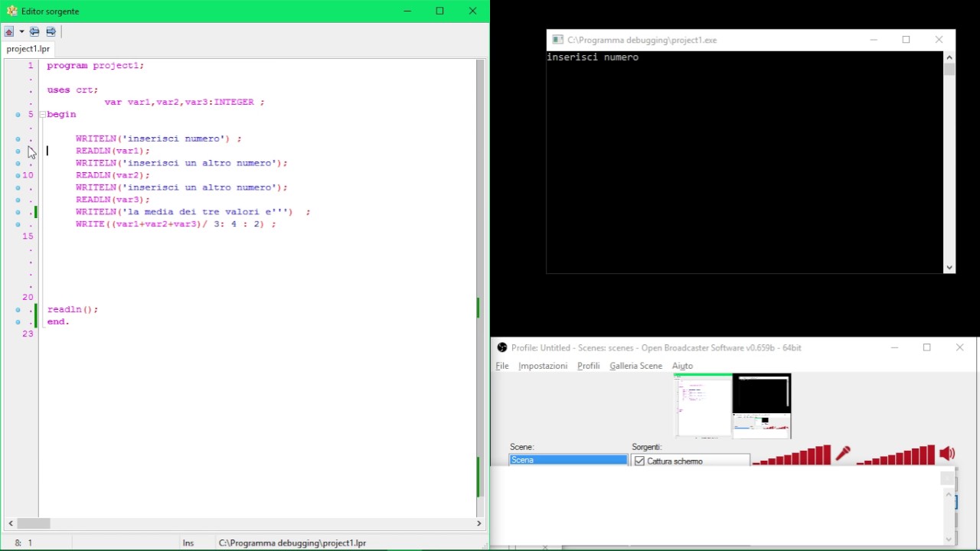Click the line 'program project1;' in editor
Viewport: 980px width, 551px height.
pos(95,66)
